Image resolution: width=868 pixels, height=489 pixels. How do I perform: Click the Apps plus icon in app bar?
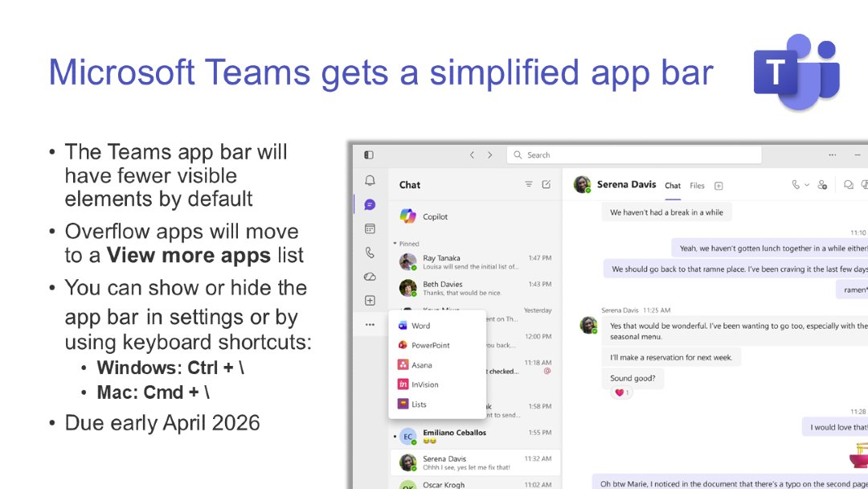(370, 301)
